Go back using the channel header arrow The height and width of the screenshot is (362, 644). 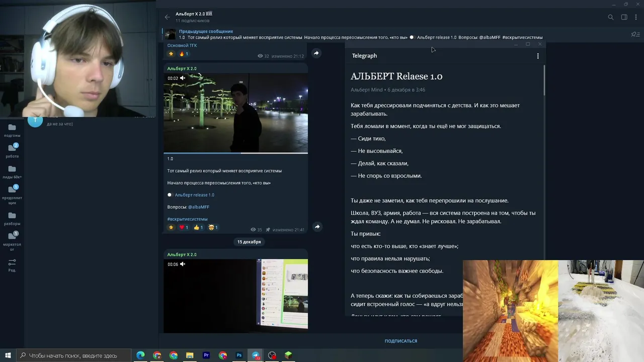[168, 17]
